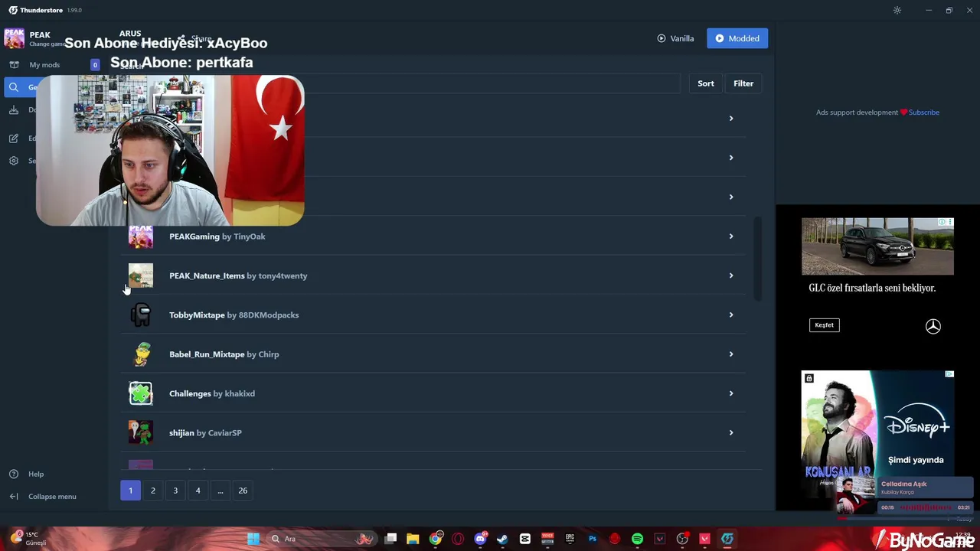Image resolution: width=980 pixels, height=551 pixels.
Task: Open the PEAK game icon in the sidebar
Action: click(x=14, y=38)
